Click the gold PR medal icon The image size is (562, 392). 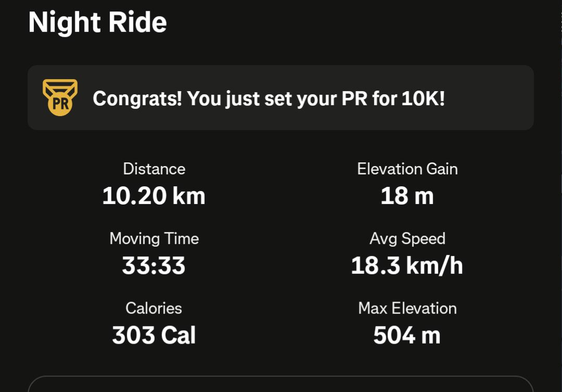[60, 97]
